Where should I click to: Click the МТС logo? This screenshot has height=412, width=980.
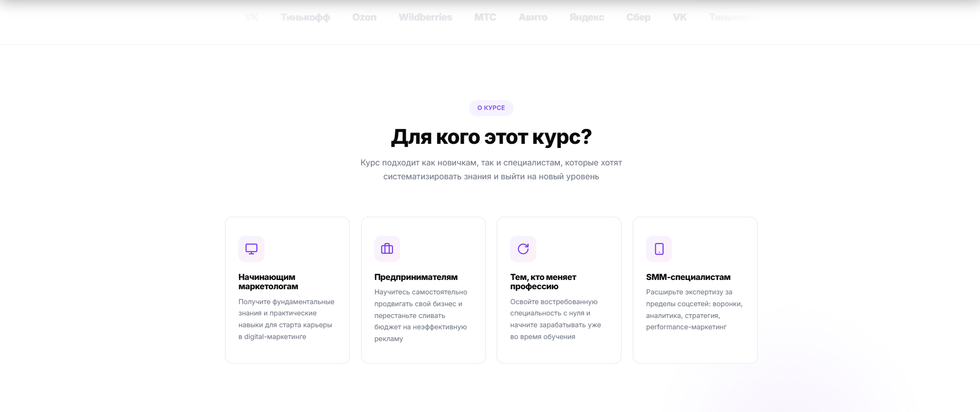(485, 17)
